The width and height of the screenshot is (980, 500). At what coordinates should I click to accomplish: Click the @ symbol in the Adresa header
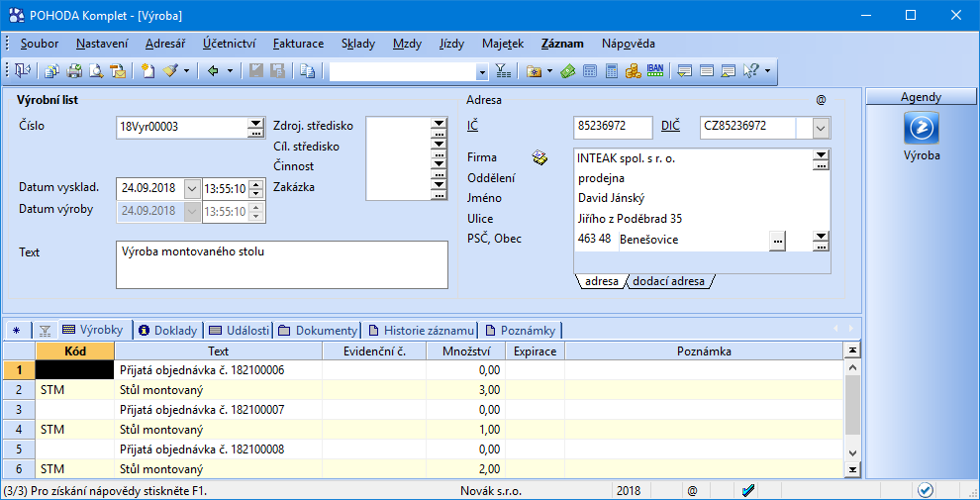(x=820, y=99)
